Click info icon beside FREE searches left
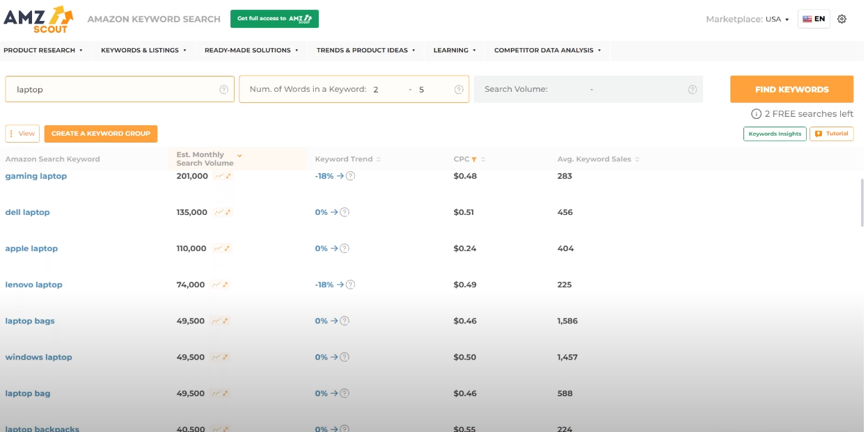The image size is (868, 432). click(x=756, y=114)
